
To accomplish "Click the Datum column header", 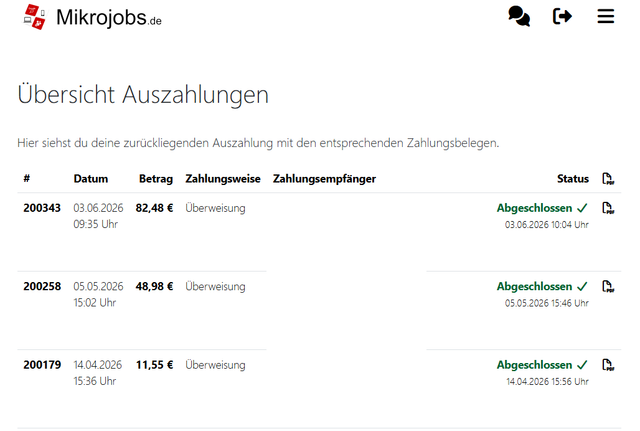I will [91, 179].
